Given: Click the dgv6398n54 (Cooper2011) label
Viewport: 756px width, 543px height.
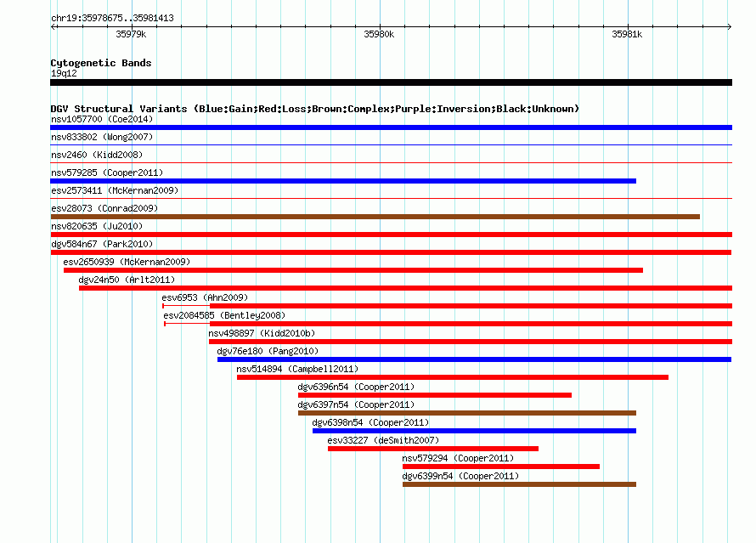Looking at the screenshot, I should (x=370, y=422).
